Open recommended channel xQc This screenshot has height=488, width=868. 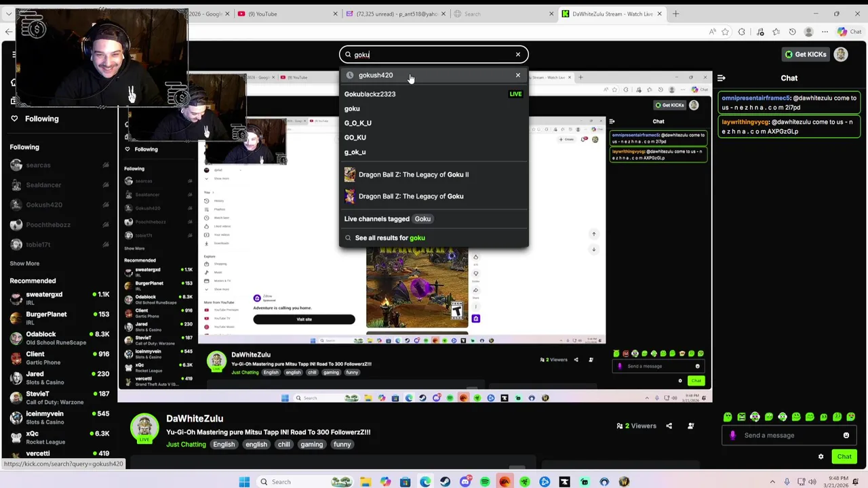pos(60,437)
